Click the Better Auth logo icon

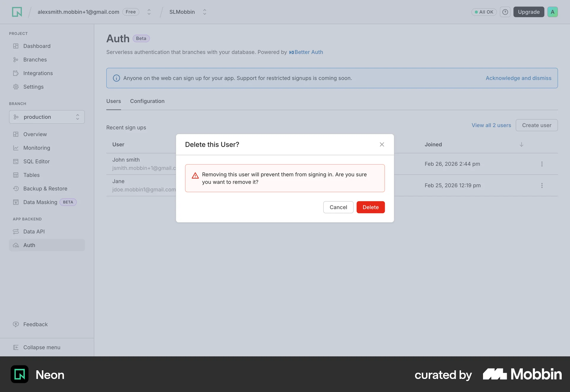coord(292,52)
